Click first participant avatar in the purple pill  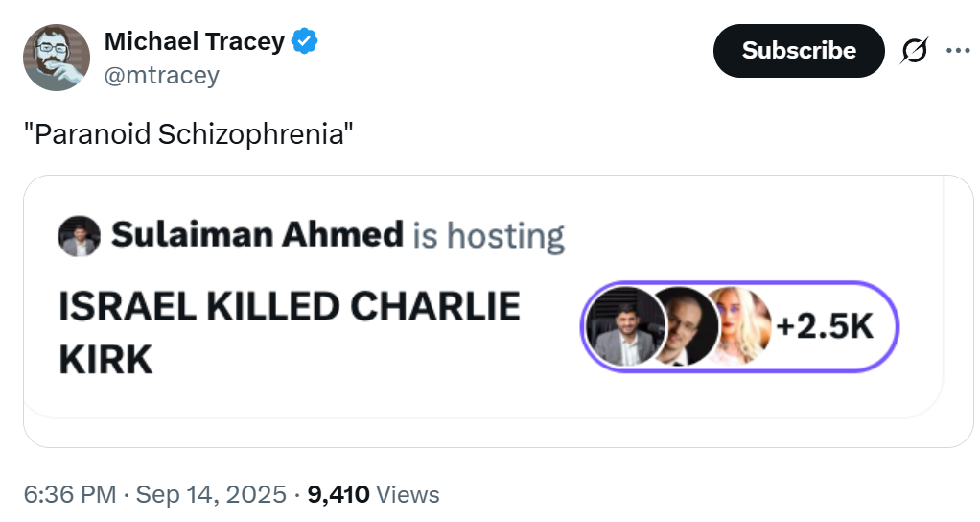coord(618,327)
